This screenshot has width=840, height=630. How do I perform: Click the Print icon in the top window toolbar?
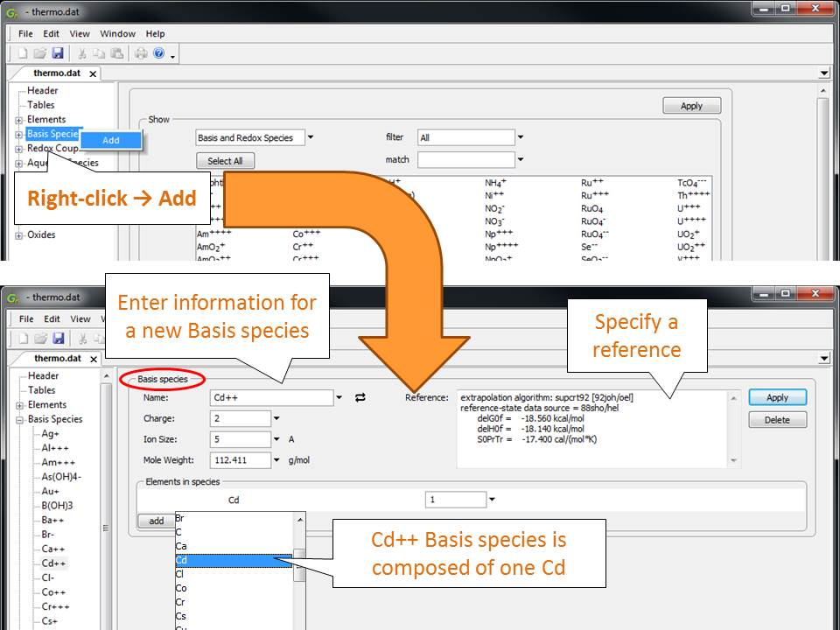(x=141, y=53)
